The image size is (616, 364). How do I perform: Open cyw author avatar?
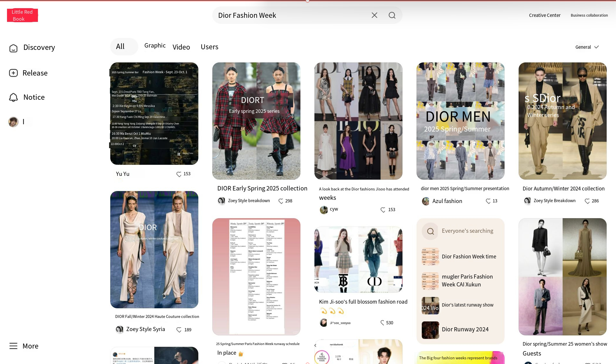point(323,210)
